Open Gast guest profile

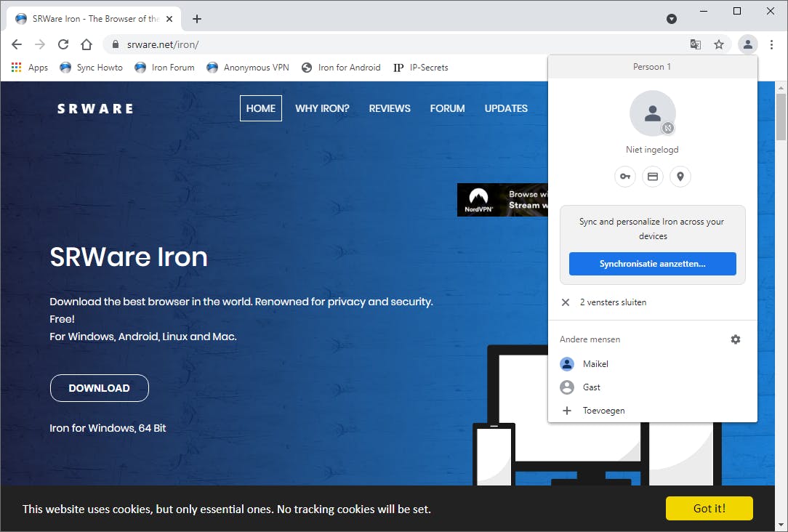click(x=652, y=387)
